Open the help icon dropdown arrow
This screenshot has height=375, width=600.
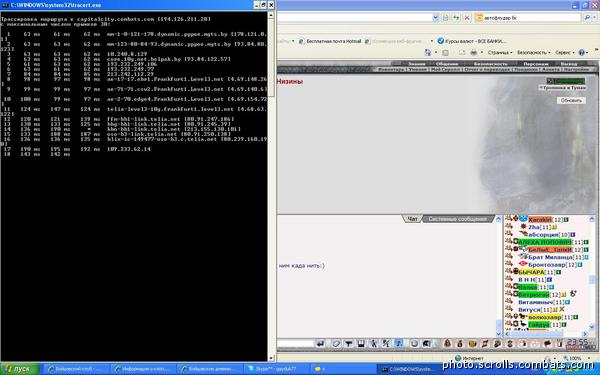pos(588,53)
